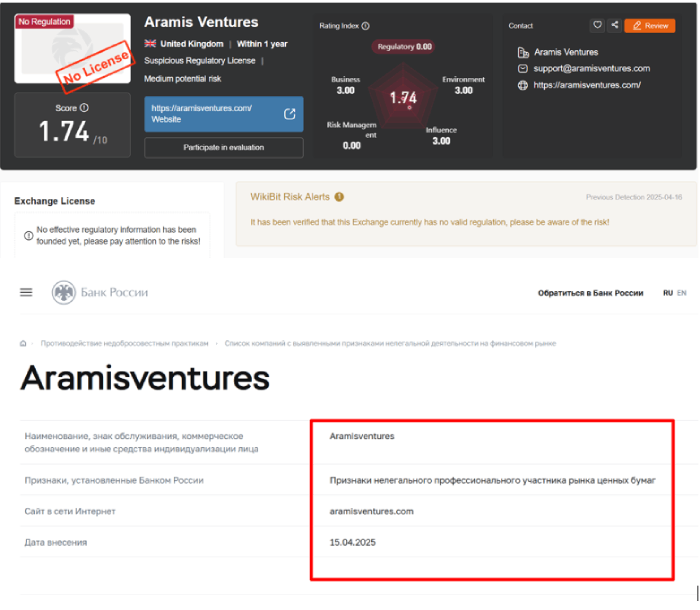Click the heart favorite icon

[x=597, y=25]
